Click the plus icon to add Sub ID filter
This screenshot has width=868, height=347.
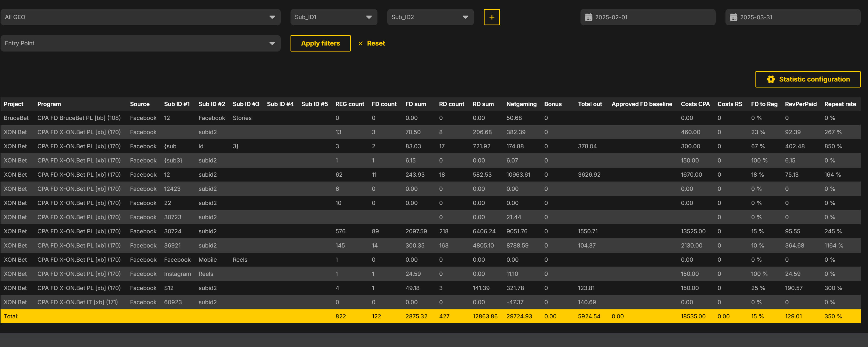(492, 17)
